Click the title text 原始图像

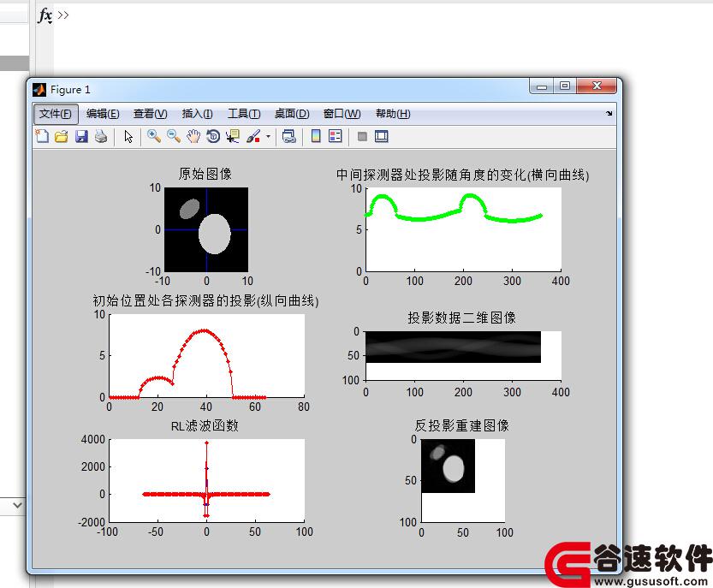tap(205, 174)
